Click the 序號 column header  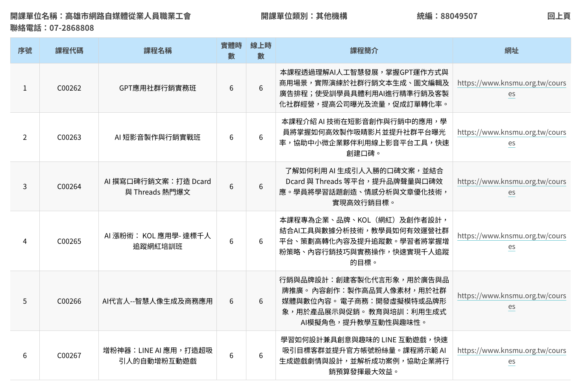coord(25,51)
